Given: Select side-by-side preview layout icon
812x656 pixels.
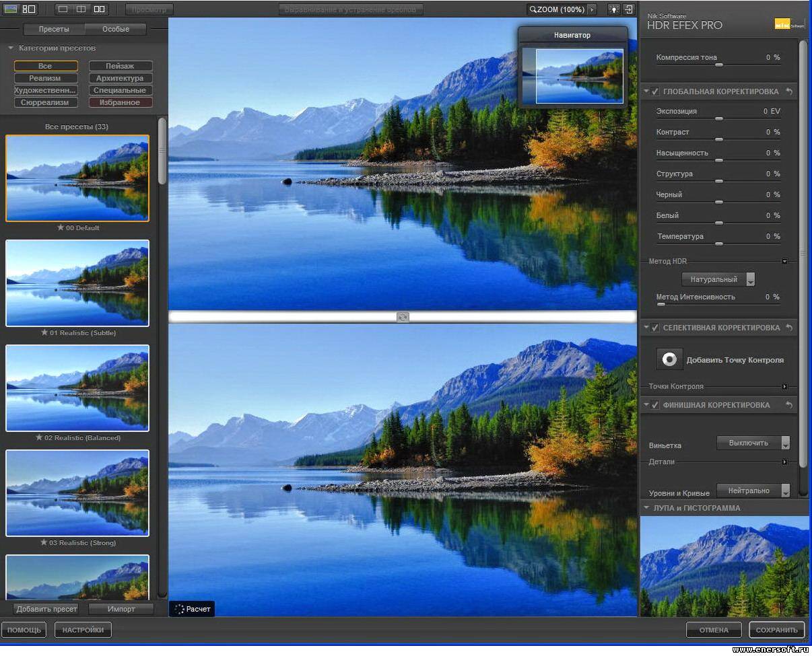Looking at the screenshot, I should [x=100, y=9].
